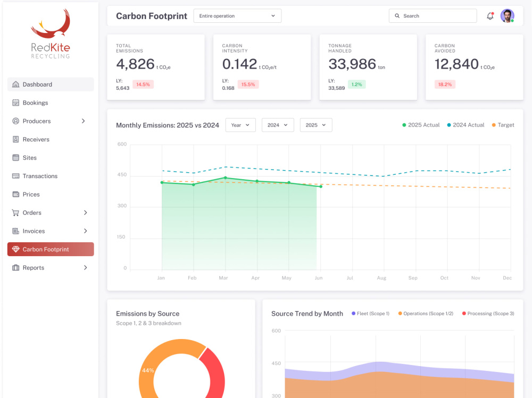This screenshot has width=532, height=398.
Task: Click the Prices wallet icon
Action: click(15, 194)
